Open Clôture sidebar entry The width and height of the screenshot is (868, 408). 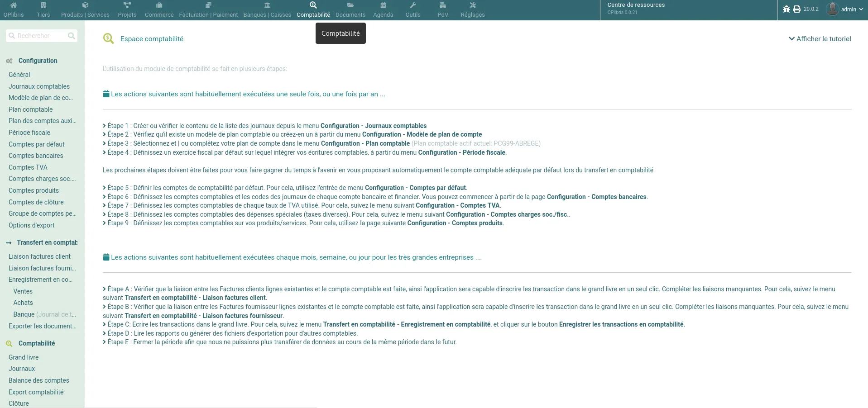[x=19, y=403]
